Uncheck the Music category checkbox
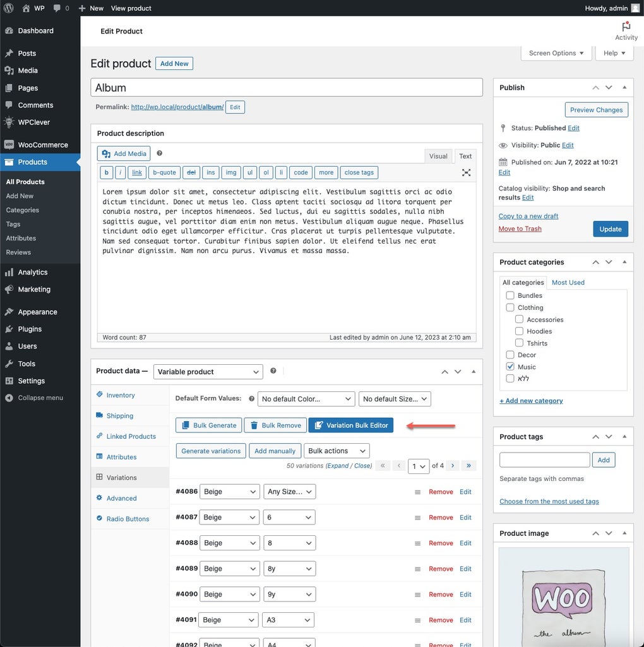Screen dimensions: 644x647 (x=510, y=366)
